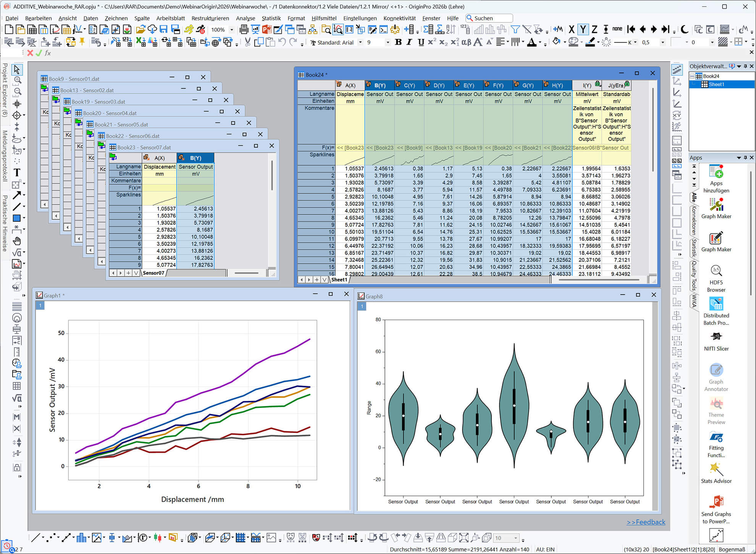Select the Text tool (T) in left toolbar

coord(16,173)
